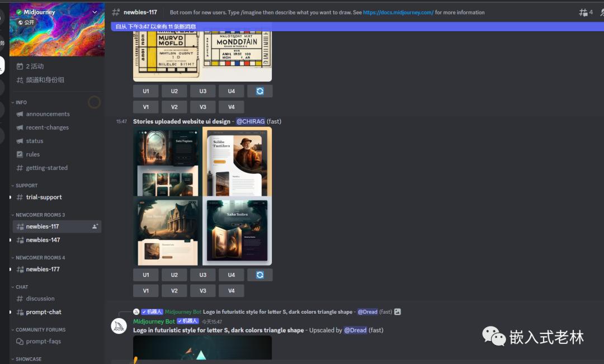604x364 pixels.
Task: Open the docs.midjourney.com link in channel topic
Action: (398, 12)
